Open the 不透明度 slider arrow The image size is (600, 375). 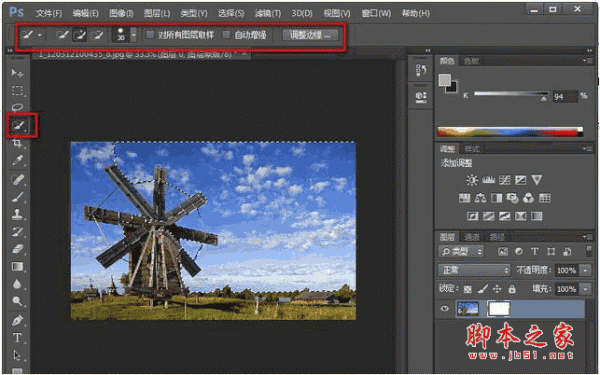click(585, 270)
